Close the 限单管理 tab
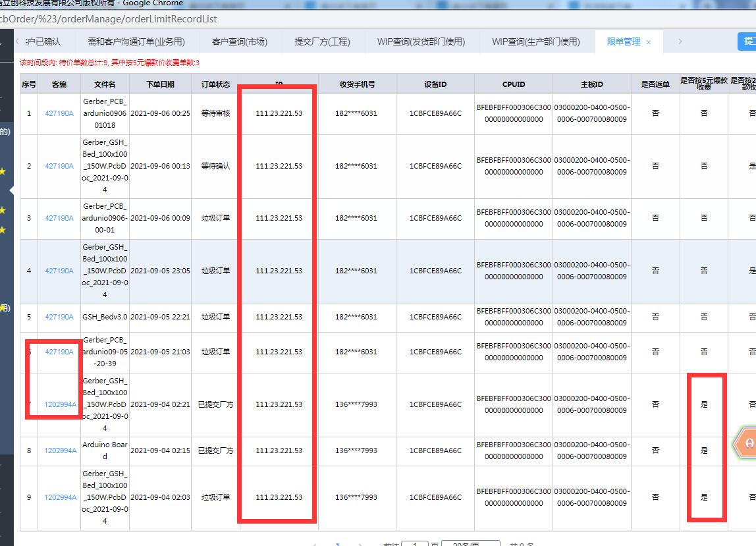The image size is (756, 546). (x=649, y=42)
